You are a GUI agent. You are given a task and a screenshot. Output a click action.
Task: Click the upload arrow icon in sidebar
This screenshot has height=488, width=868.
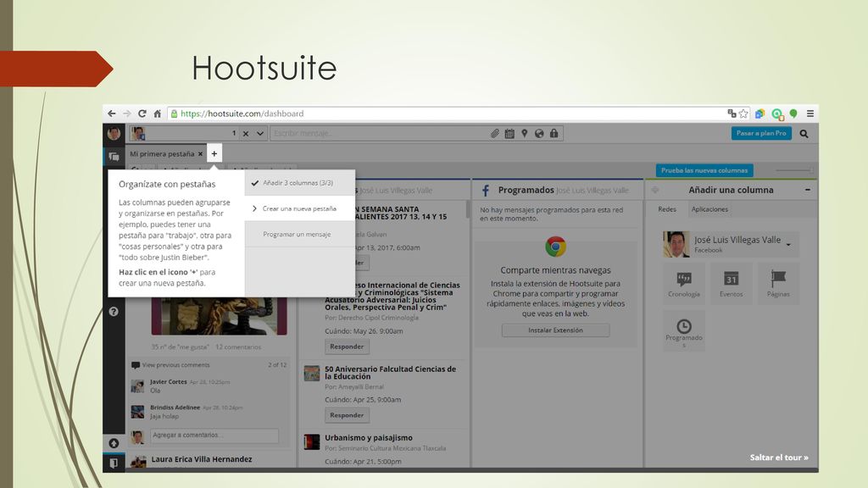[x=114, y=443]
